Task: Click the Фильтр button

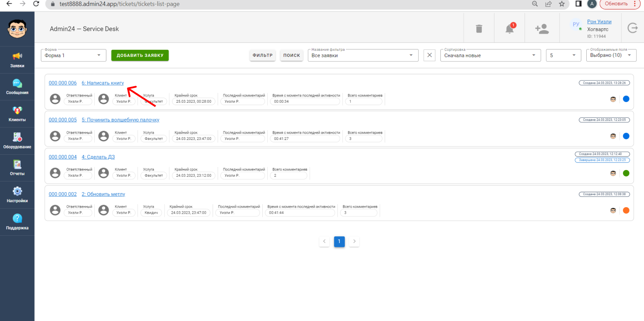Action: [x=263, y=55]
